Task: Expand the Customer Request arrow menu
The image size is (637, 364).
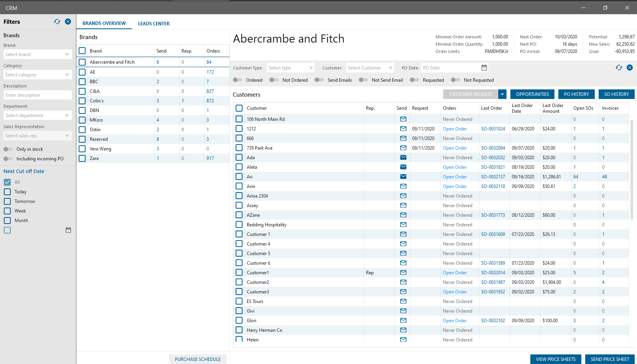Action: coord(502,94)
